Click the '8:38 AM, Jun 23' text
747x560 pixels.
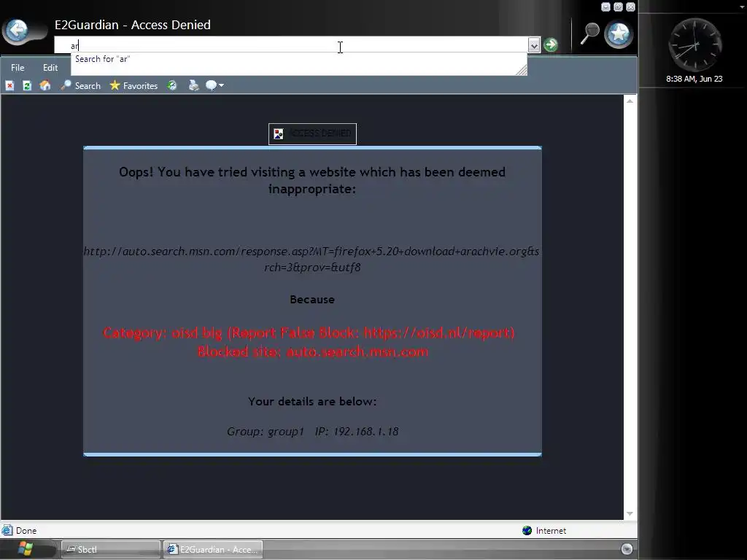coord(694,79)
